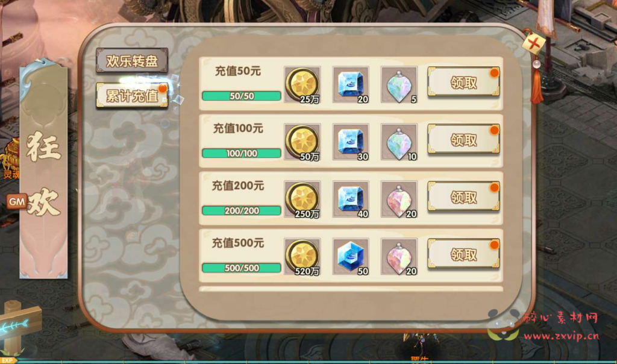Image resolution: width=617 pixels, height=364 pixels.
Task: Select the blue gem icon with quantity 30
Action: (x=351, y=142)
